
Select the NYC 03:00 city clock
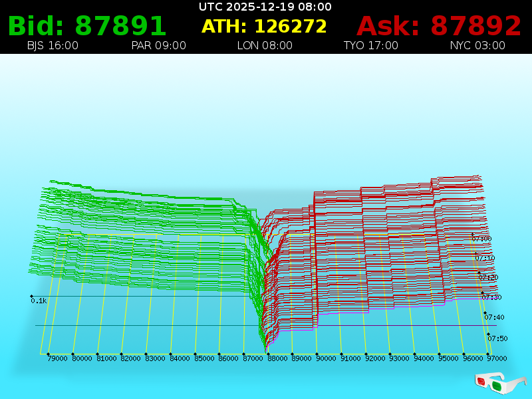(477, 46)
